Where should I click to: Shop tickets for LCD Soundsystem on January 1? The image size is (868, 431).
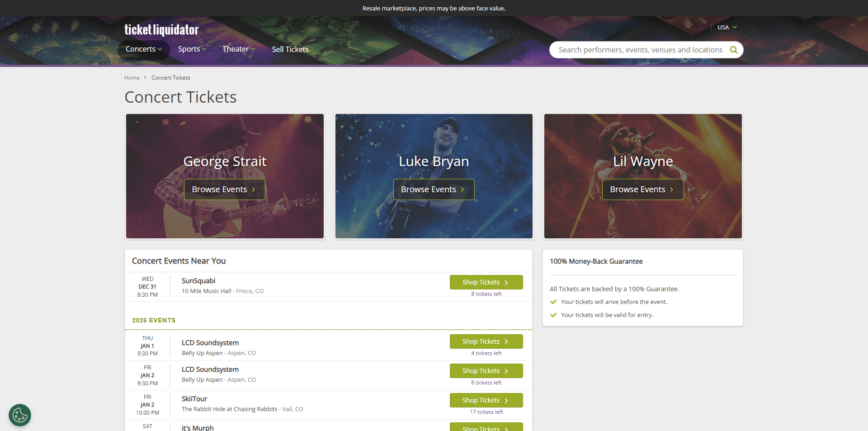coord(486,341)
